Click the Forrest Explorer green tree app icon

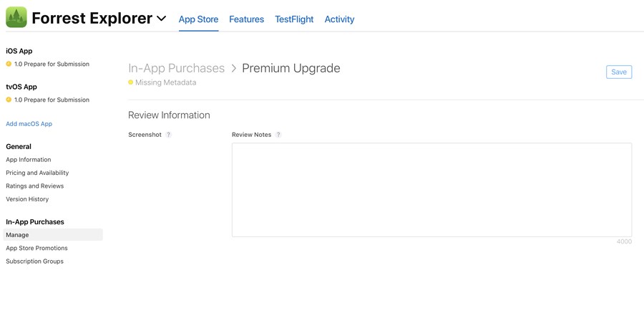click(x=16, y=17)
